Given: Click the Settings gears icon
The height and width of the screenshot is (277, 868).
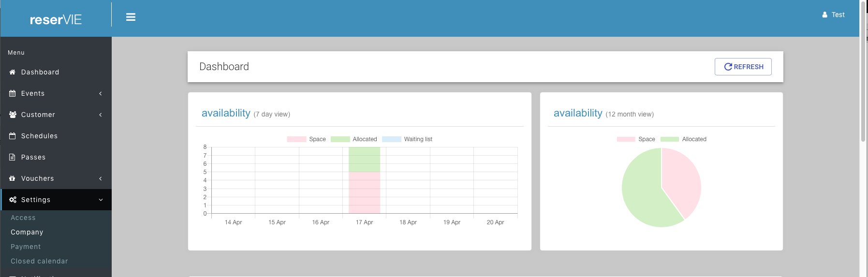Looking at the screenshot, I should (13, 200).
